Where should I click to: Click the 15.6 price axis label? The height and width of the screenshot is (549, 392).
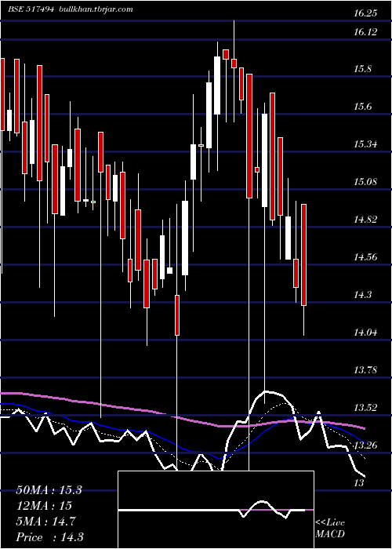tap(362, 107)
